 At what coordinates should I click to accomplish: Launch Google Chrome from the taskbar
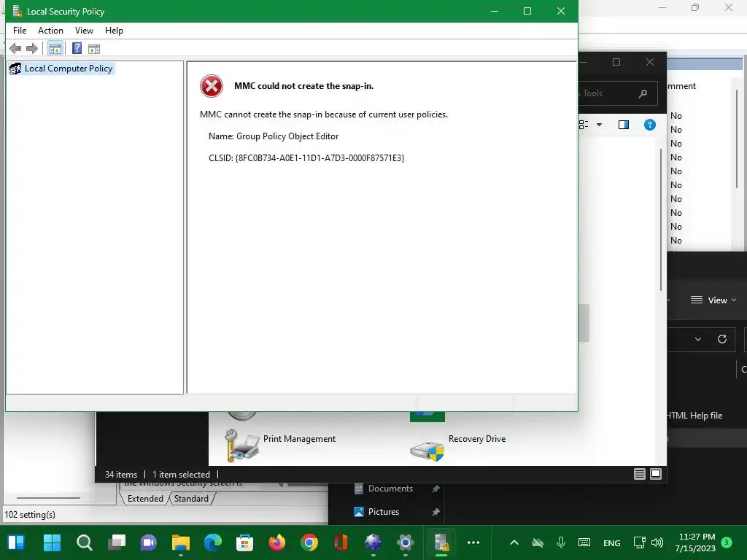(x=309, y=542)
